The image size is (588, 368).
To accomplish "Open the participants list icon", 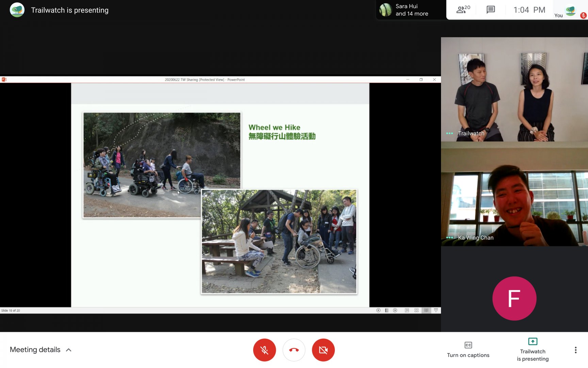I will coord(463,10).
